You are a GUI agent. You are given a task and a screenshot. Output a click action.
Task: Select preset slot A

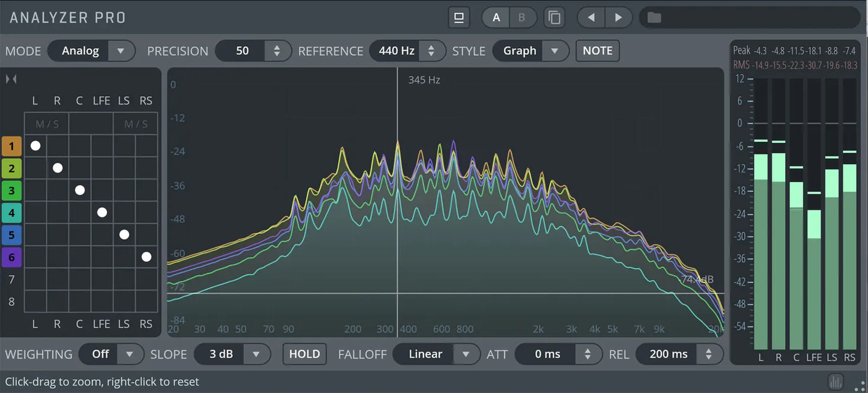496,17
